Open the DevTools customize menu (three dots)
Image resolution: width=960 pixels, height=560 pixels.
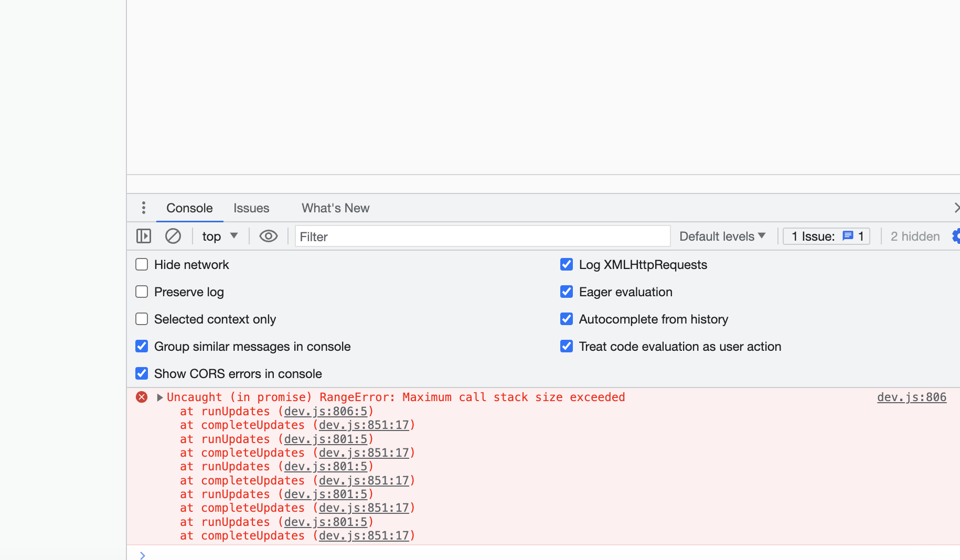click(x=143, y=208)
